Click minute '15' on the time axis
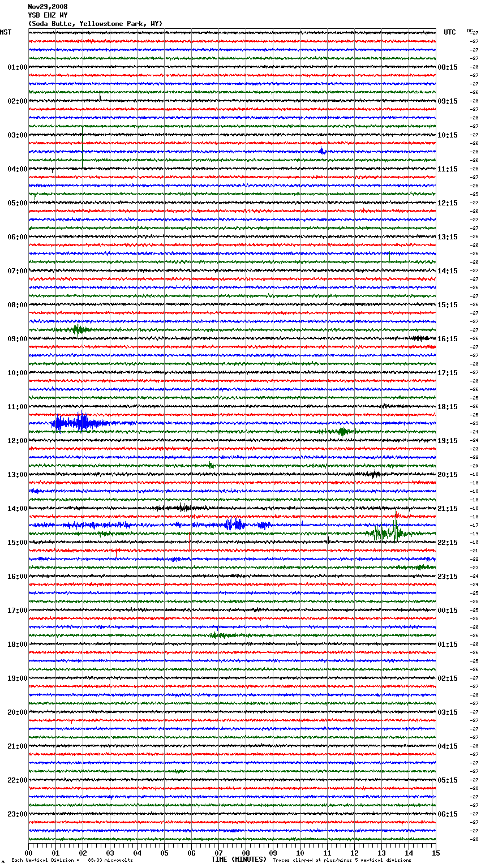 (436, 853)
